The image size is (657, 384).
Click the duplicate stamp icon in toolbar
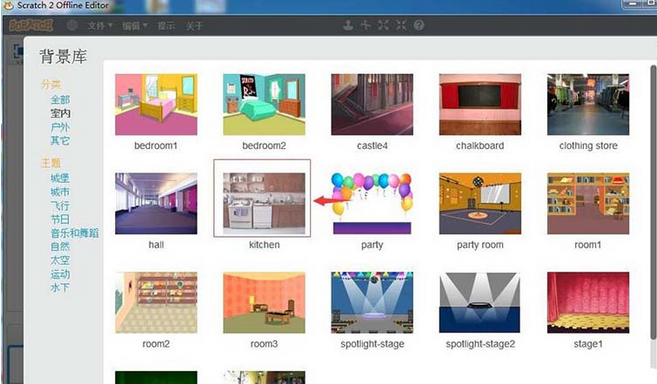(348, 25)
